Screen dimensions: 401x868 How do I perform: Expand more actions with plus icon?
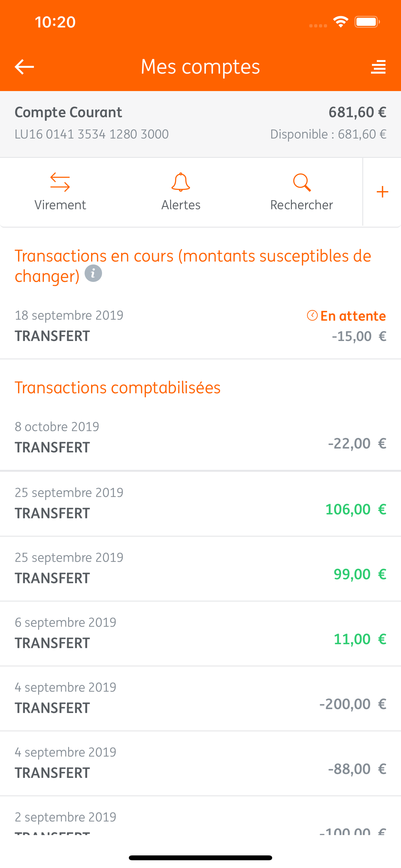(x=382, y=192)
